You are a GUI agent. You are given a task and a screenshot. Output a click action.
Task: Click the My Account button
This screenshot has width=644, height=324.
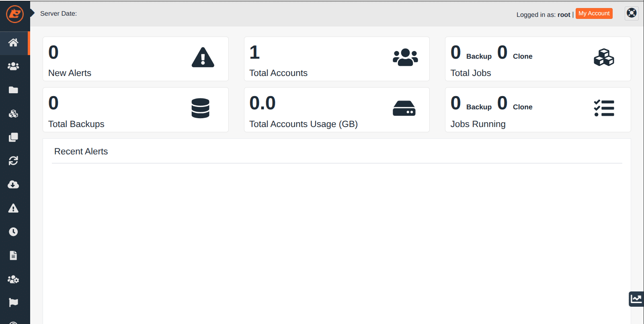click(594, 14)
